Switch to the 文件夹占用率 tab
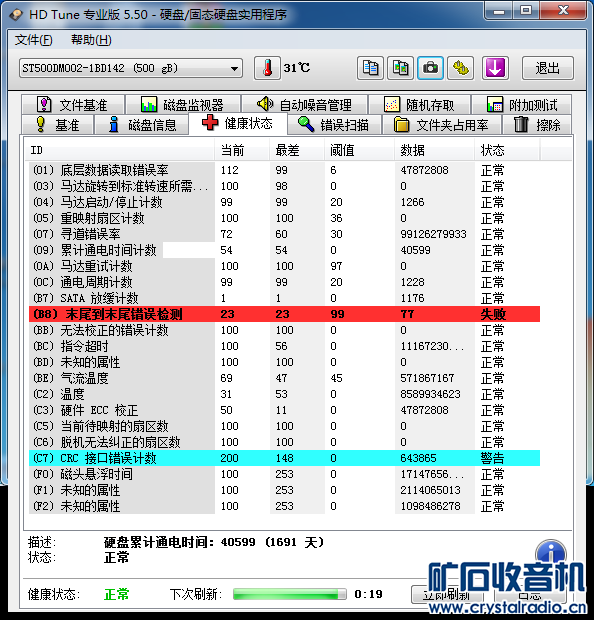 click(442, 125)
